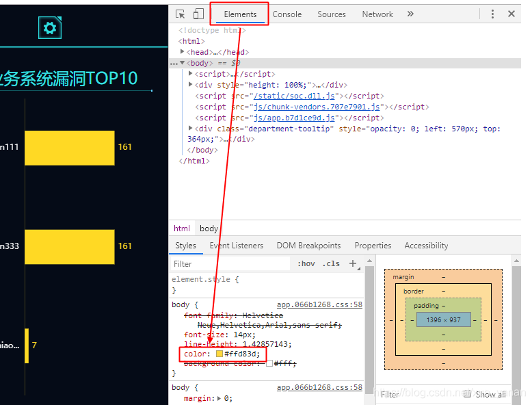532x405 pixels.
Task: Show more DevTools tabs chevron
Action: (x=410, y=14)
